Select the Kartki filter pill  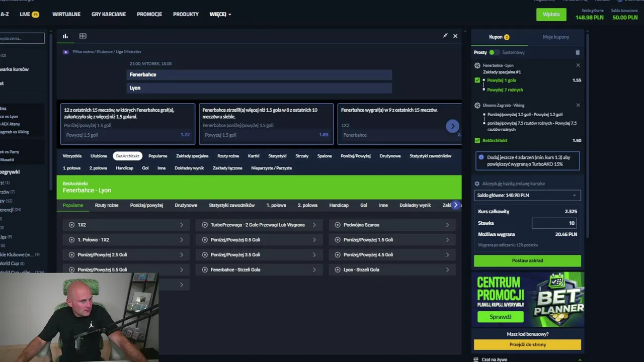click(x=254, y=156)
